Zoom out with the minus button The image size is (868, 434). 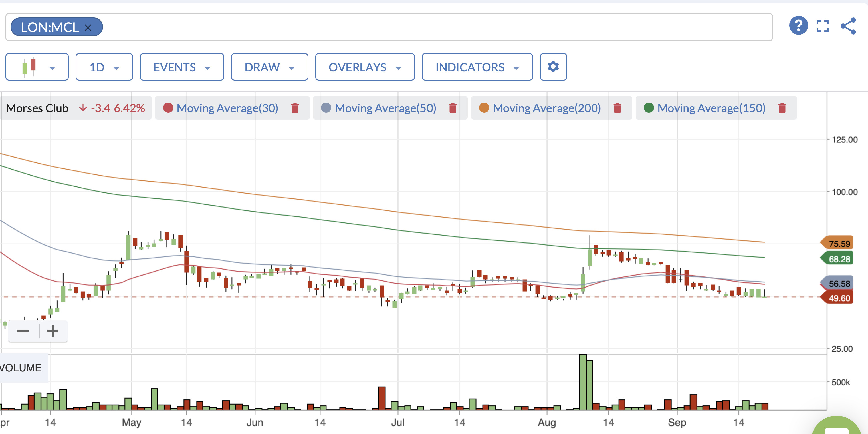coord(23,331)
